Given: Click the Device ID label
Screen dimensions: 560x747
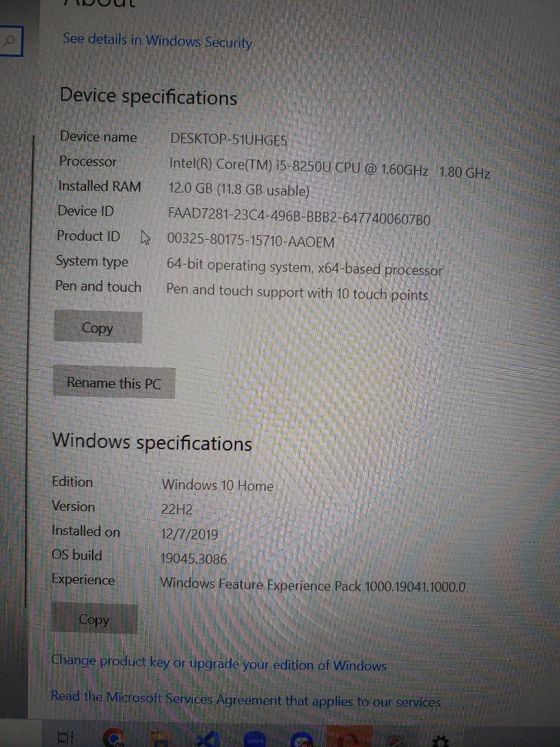Looking at the screenshot, I should click(x=86, y=211).
